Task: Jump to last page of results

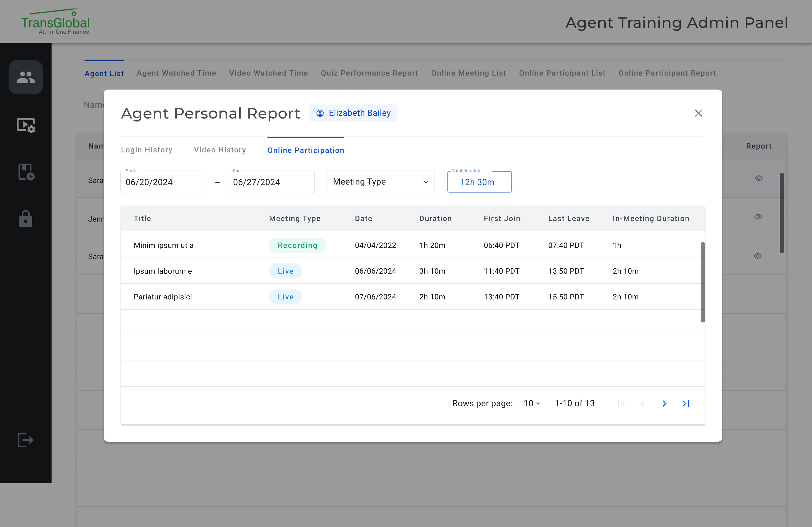Action: tap(686, 404)
